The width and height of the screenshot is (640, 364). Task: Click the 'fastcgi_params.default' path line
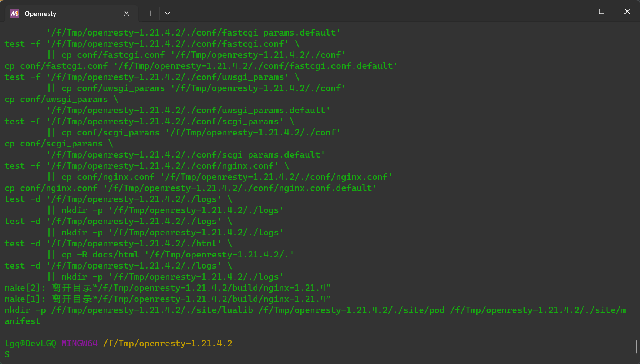click(x=193, y=33)
